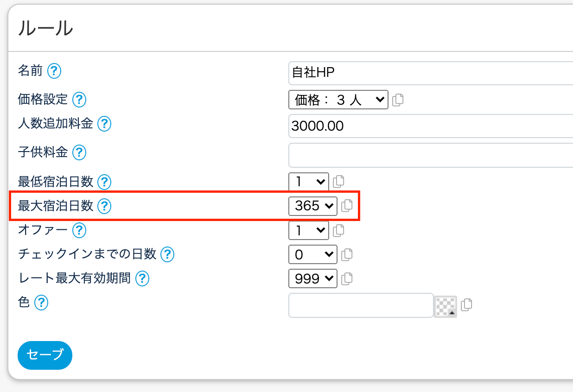The image size is (573, 392).
Task: Open the color picker swatch
Action: click(446, 306)
